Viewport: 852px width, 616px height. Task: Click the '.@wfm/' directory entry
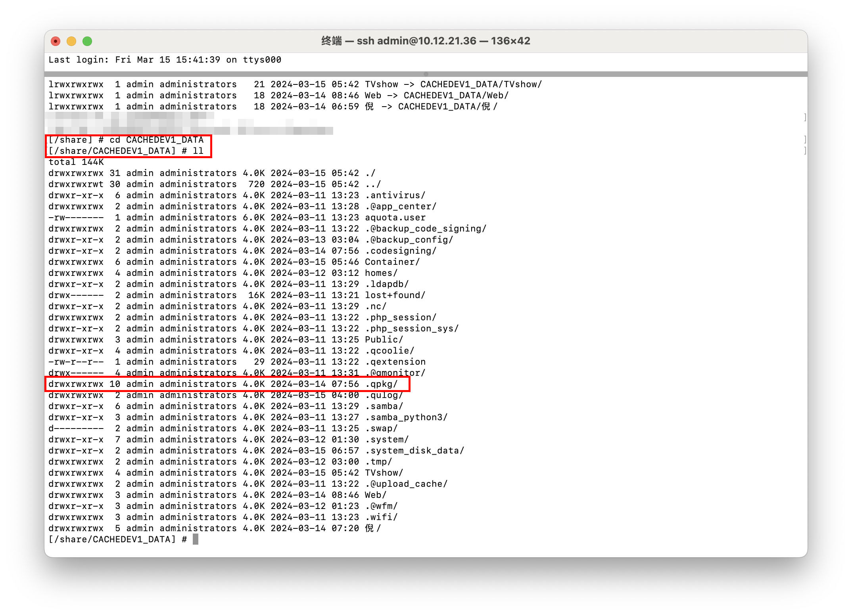[381, 506]
